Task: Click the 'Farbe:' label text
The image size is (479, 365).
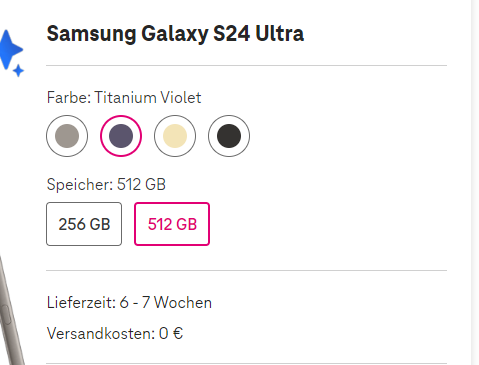Action: click(x=69, y=98)
